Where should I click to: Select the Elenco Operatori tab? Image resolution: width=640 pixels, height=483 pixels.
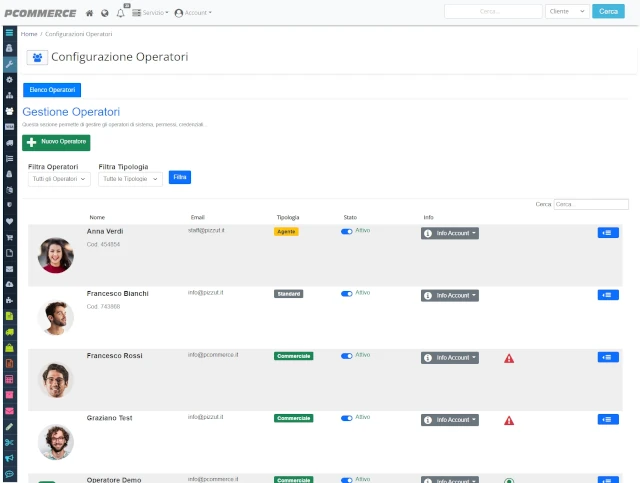52,90
